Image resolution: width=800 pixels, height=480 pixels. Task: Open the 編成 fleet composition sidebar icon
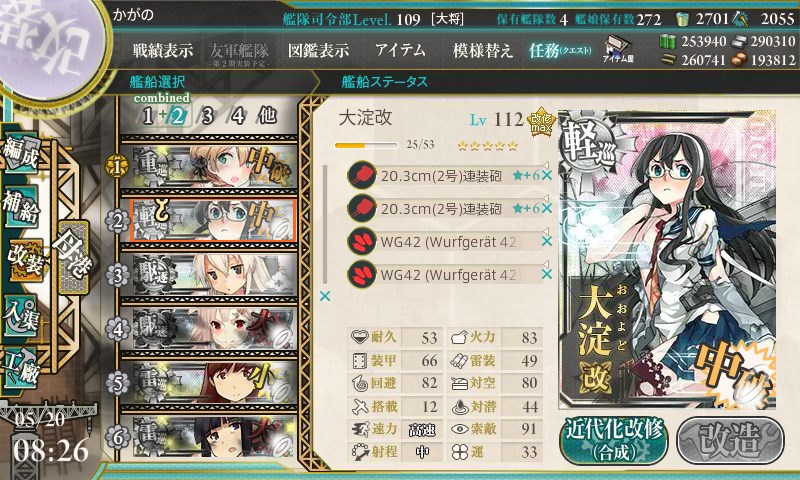(x=21, y=153)
